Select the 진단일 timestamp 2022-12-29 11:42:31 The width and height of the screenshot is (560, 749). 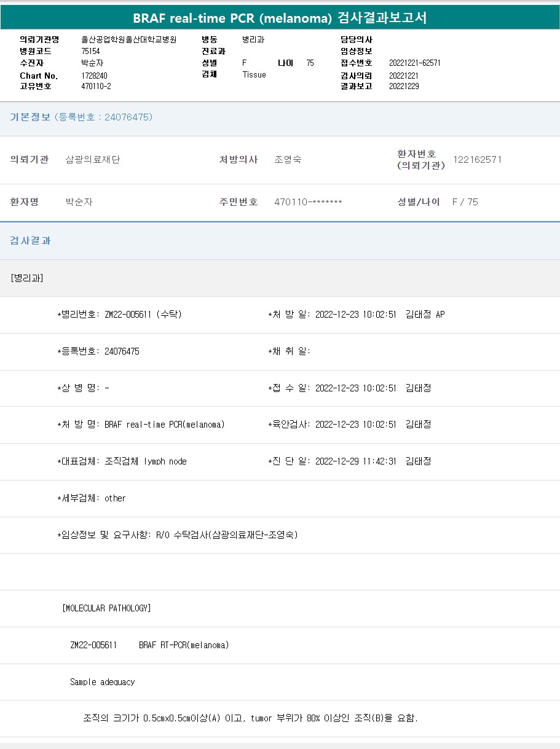[355, 461]
